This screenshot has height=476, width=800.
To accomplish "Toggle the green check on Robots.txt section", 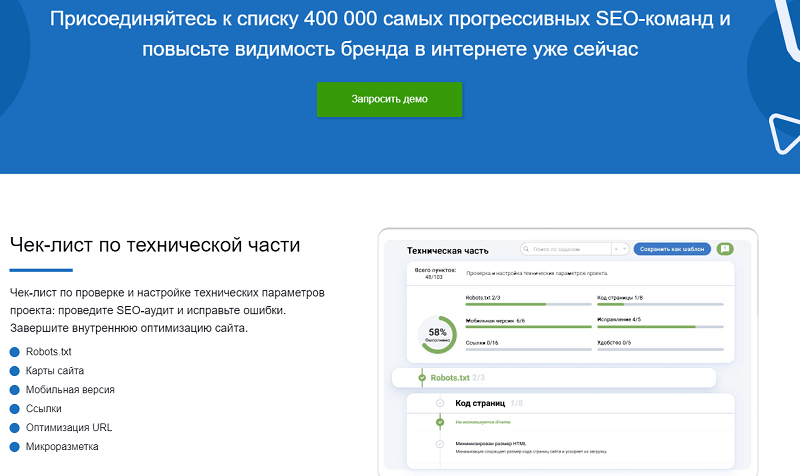I will point(422,378).
